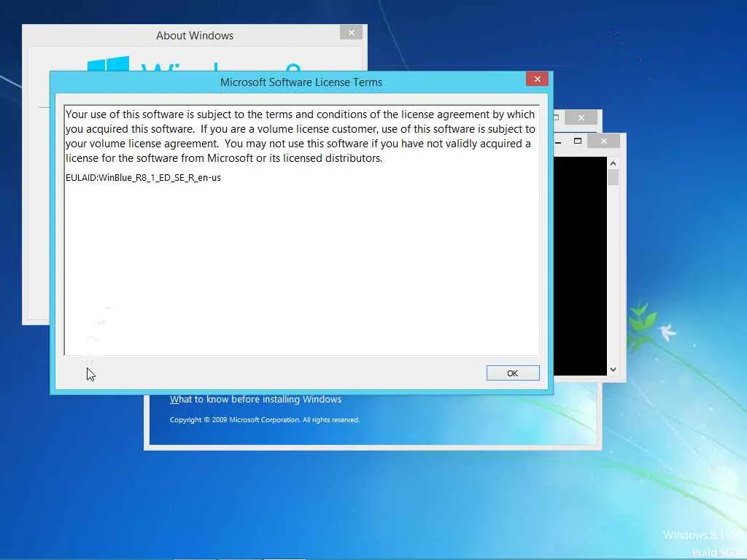Screen dimensions: 747x560
Task: Close the Microsoft Software License Terms dialog
Action: click(538, 79)
